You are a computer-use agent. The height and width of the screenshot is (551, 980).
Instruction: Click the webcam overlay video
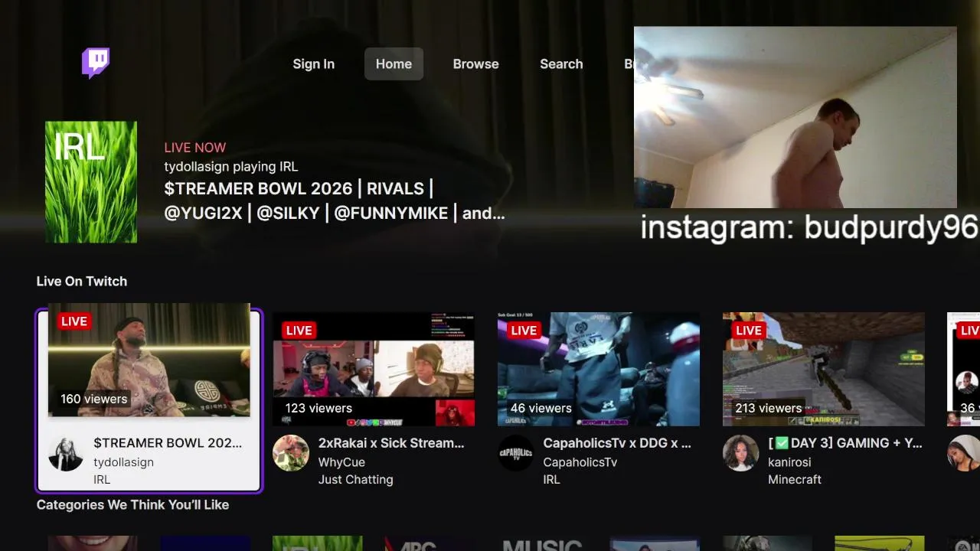click(x=795, y=118)
